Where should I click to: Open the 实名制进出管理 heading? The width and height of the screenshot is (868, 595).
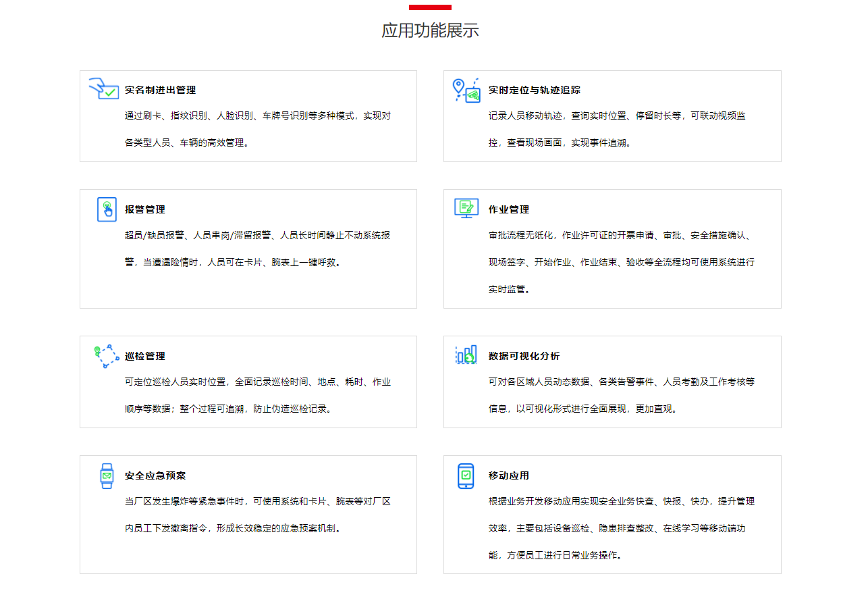tap(160, 90)
